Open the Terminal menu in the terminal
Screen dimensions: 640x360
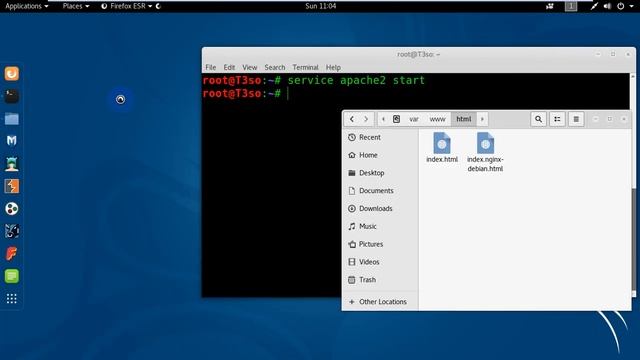click(x=305, y=67)
